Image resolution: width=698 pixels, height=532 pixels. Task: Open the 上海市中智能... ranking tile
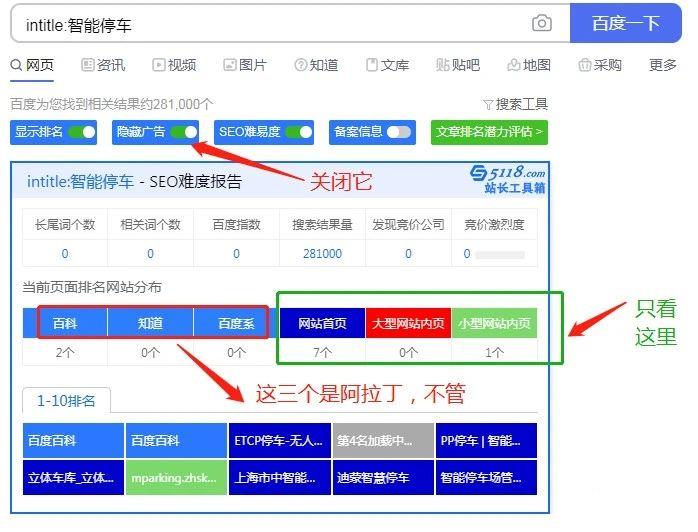[280, 477]
